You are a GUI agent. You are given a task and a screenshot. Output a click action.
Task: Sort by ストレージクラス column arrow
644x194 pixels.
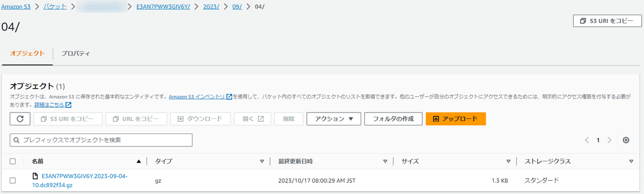click(x=631, y=161)
